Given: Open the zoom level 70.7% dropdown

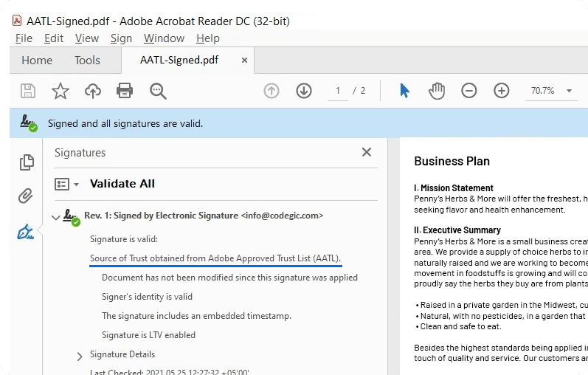Looking at the screenshot, I should pos(569,91).
